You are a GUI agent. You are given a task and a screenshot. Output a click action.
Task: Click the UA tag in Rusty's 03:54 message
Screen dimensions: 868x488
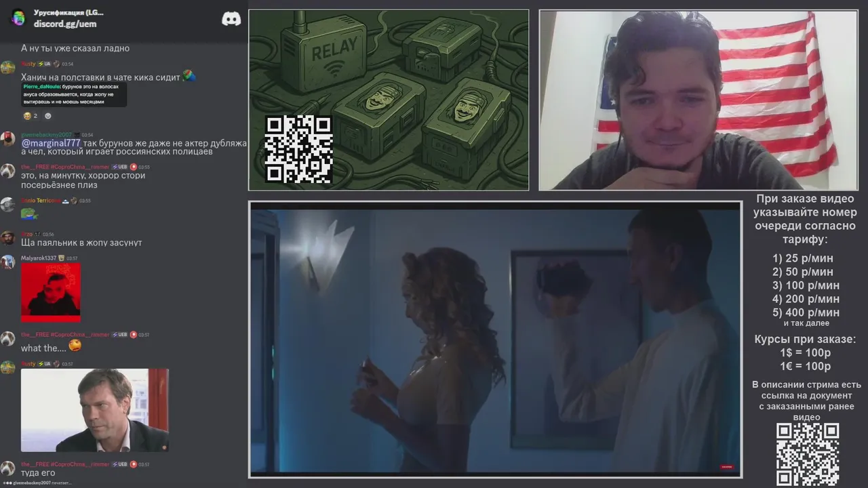[44, 64]
